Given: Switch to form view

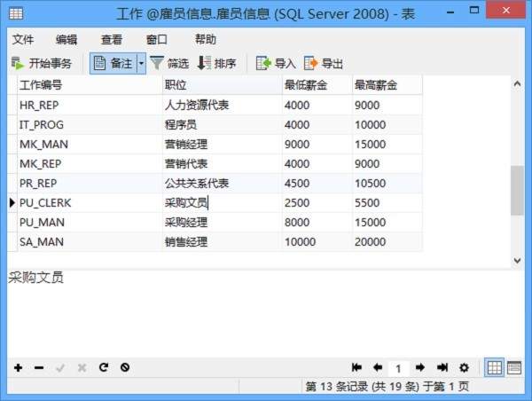Looking at the screenshot, I should click(x=514, y=367).
